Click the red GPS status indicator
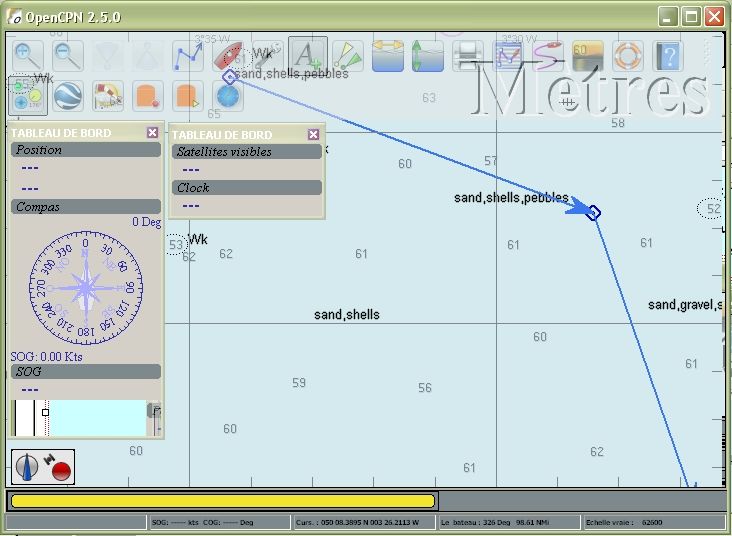This screenshot has height=536, width=732. [61, 471]
